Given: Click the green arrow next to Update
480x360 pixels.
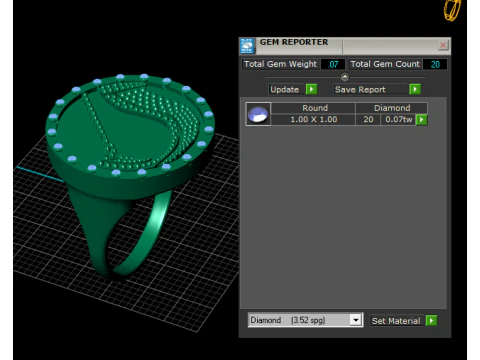Looking at the screenshot, I should click(311, 89).
